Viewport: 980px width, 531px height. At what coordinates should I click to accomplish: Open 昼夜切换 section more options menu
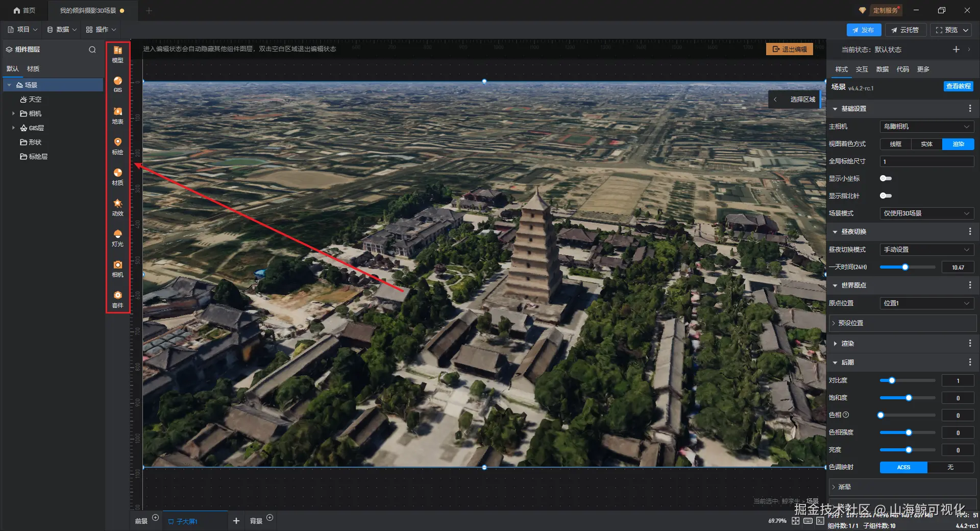coord(970,231)
